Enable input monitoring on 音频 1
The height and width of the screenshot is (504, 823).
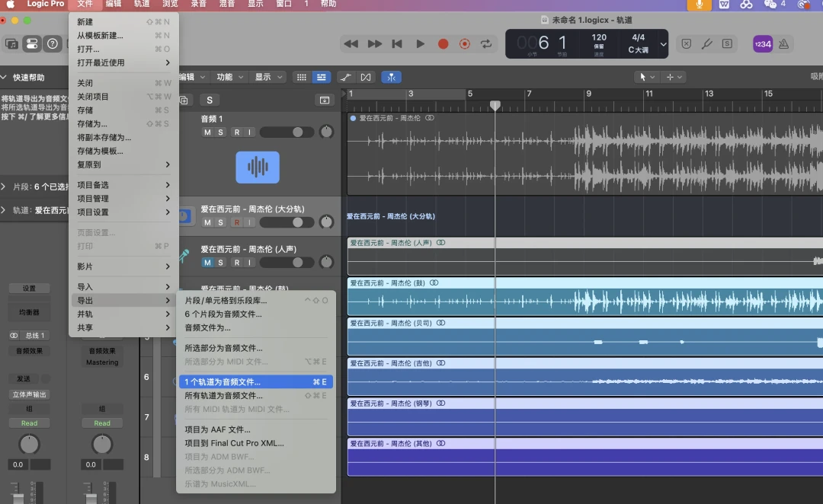click(249, 132)
